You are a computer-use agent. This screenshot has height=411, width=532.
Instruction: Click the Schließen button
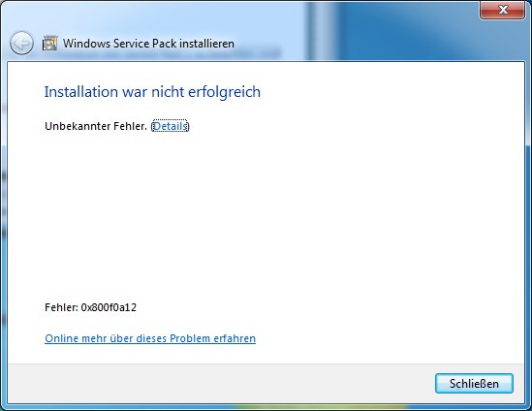(474, 384)
